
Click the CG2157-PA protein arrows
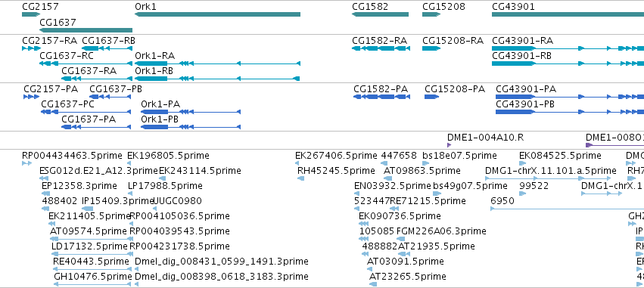point(31,97)
